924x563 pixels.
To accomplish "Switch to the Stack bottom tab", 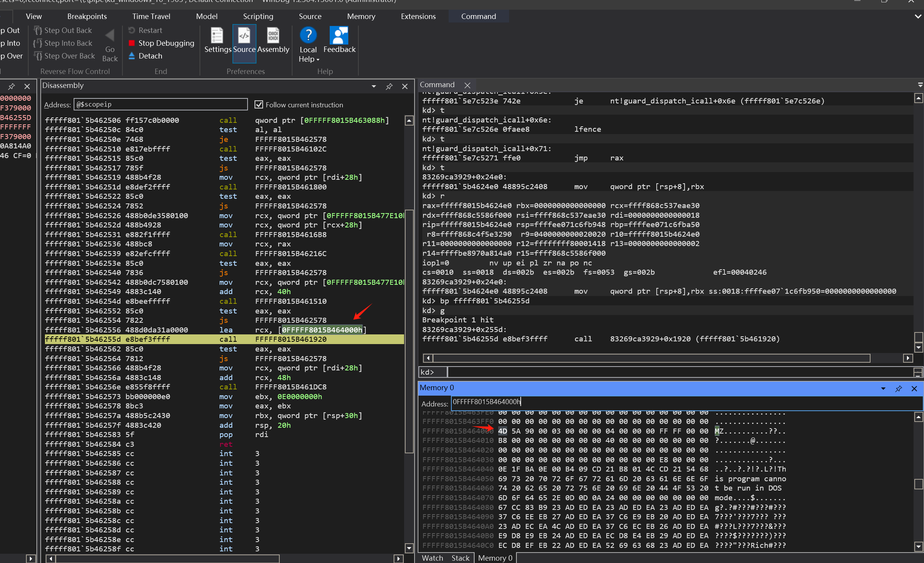I will click(460, 558).
